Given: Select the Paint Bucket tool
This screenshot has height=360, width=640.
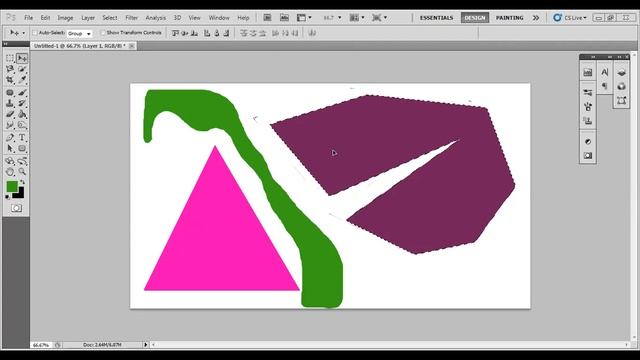Looking at the screenshot, I should (x=22, y=114).
